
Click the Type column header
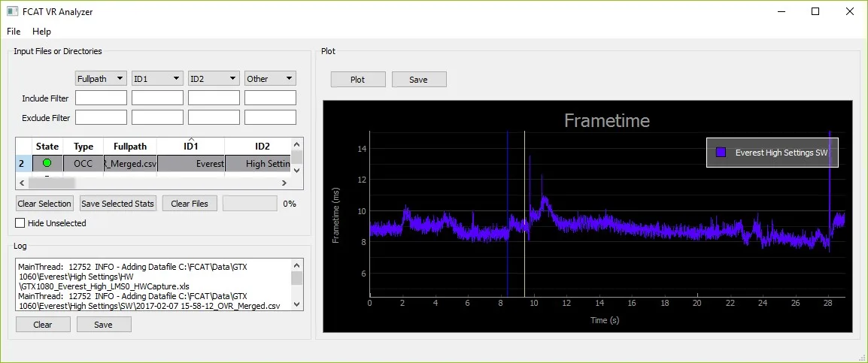point(83,147)
